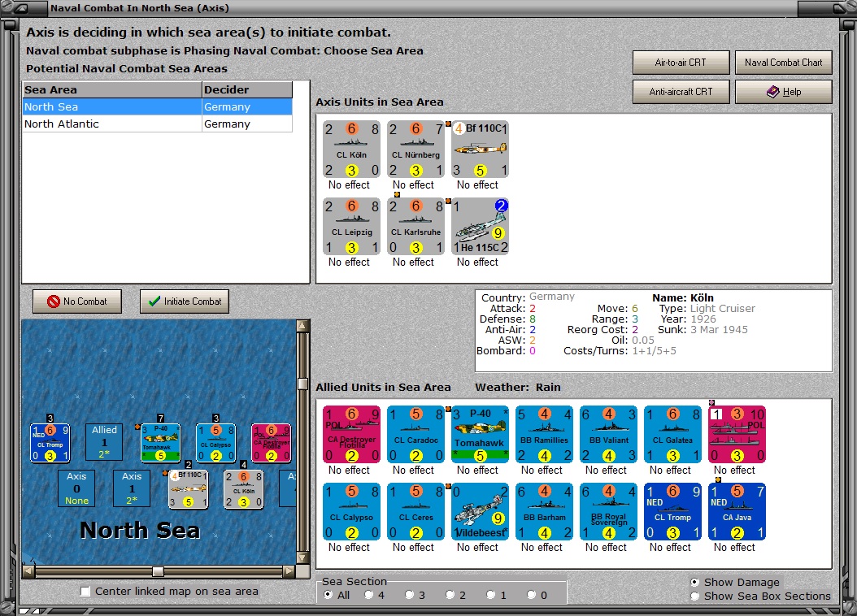Select the NED CL Tromp in Allied units panel

pos(672,512)
